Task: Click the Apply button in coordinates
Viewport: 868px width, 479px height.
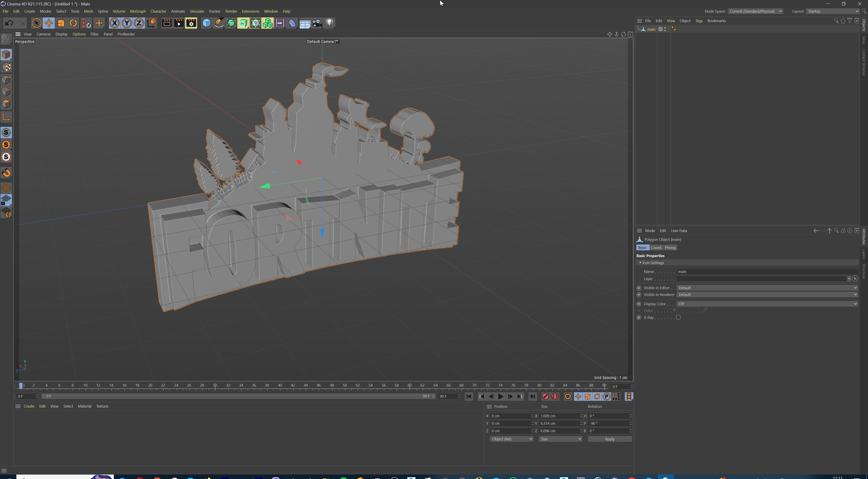Action: 610,439
